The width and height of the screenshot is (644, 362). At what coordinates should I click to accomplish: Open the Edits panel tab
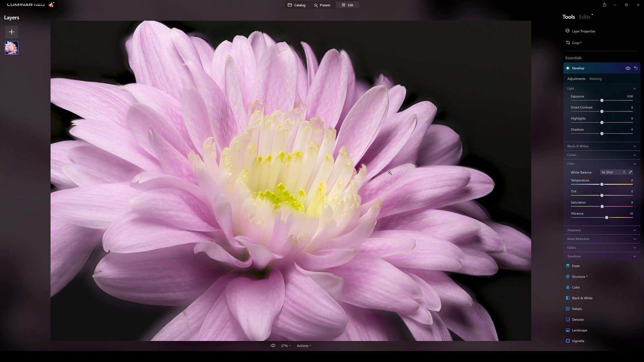tap(584, 17)
